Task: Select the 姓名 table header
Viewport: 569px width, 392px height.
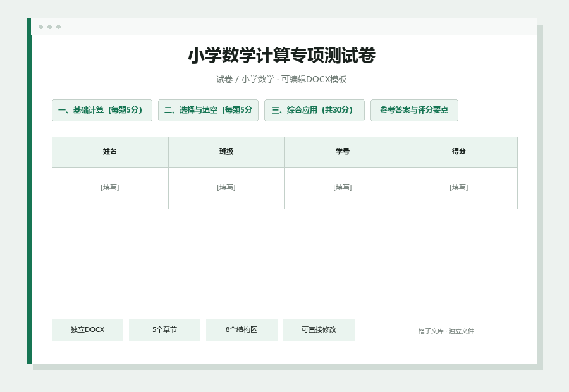Action: [x=110, y=152]
